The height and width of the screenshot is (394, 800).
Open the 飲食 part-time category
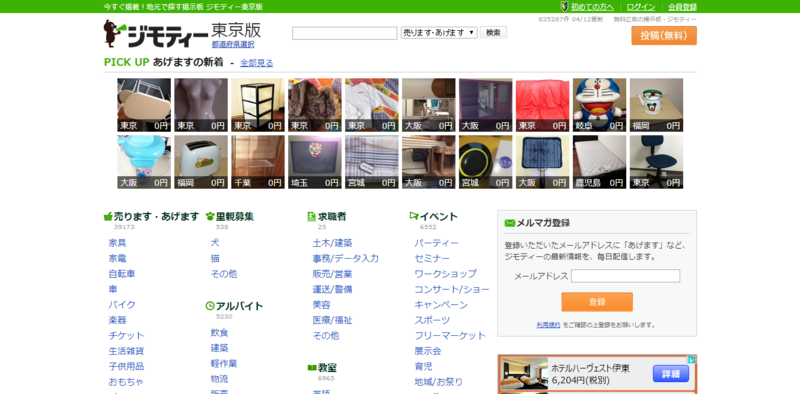click(x=219, y=333)
